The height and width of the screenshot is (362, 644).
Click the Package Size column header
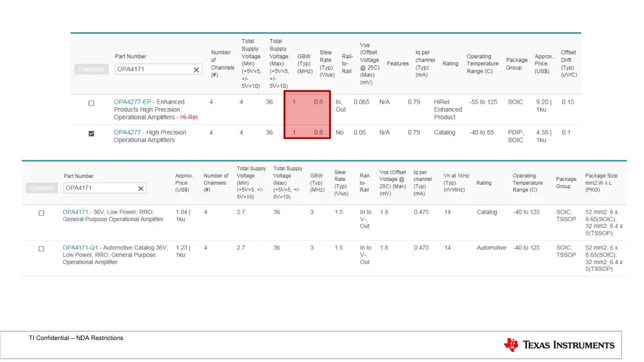click(602, 183)
